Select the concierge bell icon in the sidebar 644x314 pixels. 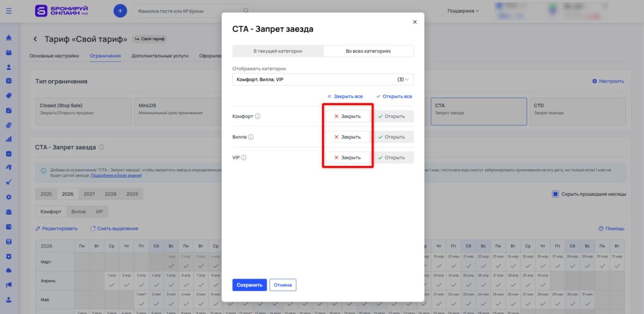[8, 38]
